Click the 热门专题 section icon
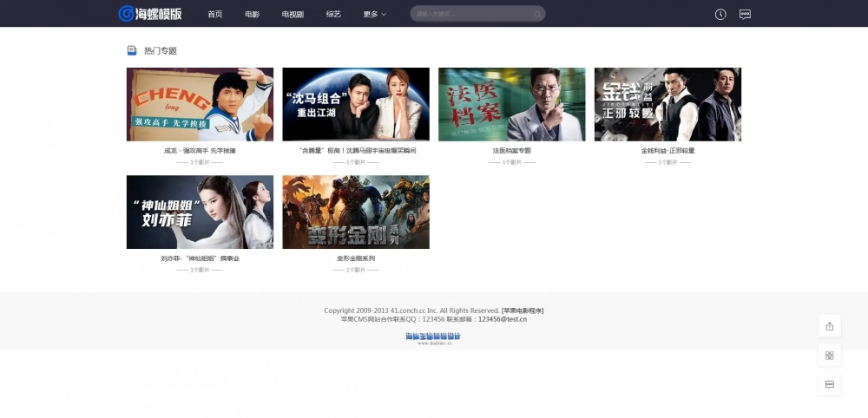 tap(132, 51)
